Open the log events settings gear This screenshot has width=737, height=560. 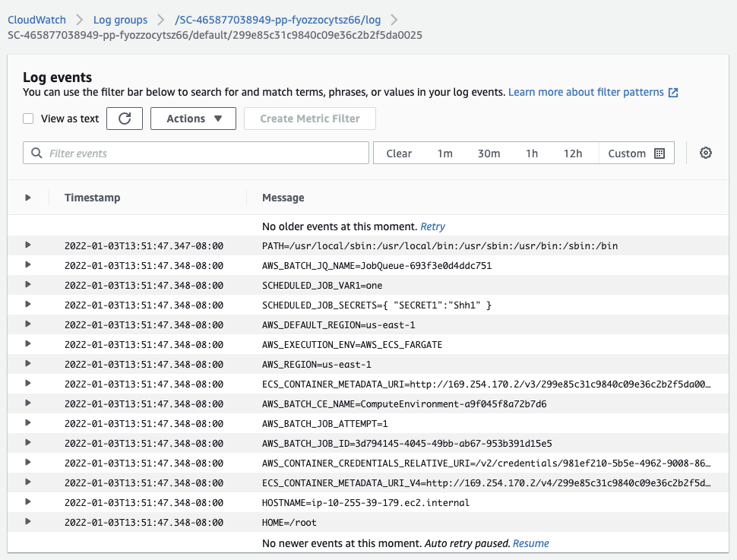tap(706, 153)
